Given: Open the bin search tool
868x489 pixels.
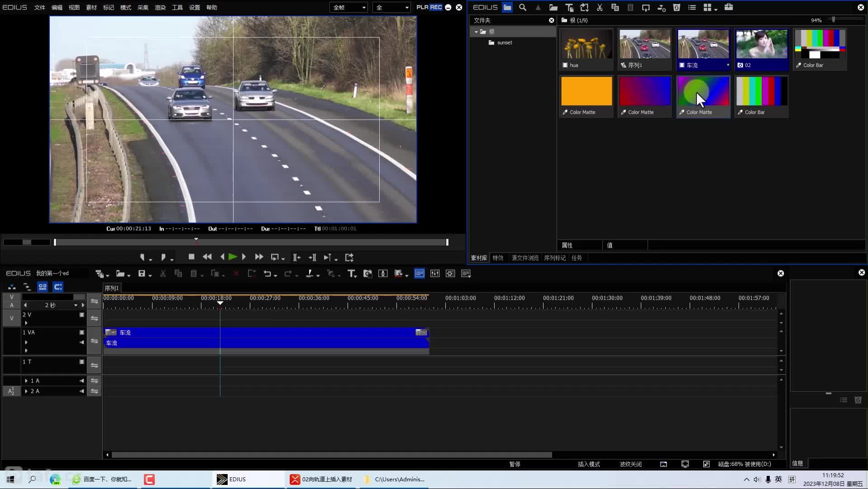Looking at the screenshot, I should pyautogui.click(x=523, y=7).
